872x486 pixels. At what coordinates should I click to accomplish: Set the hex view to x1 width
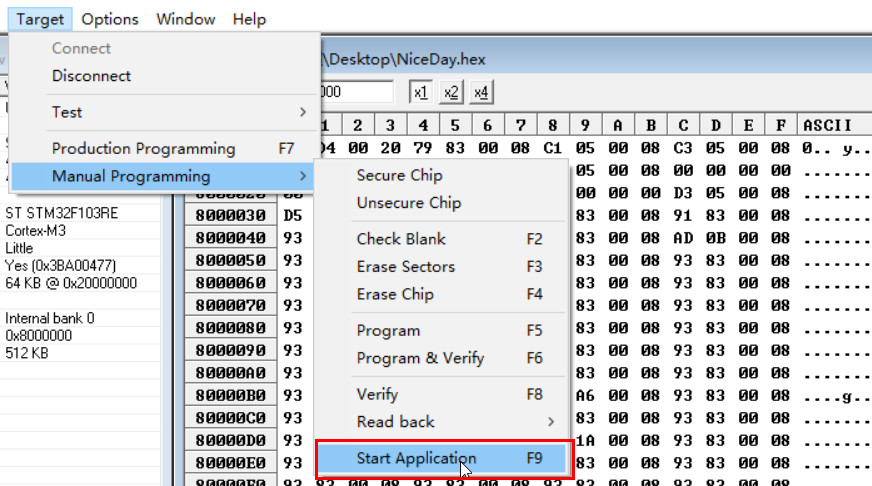421,92
